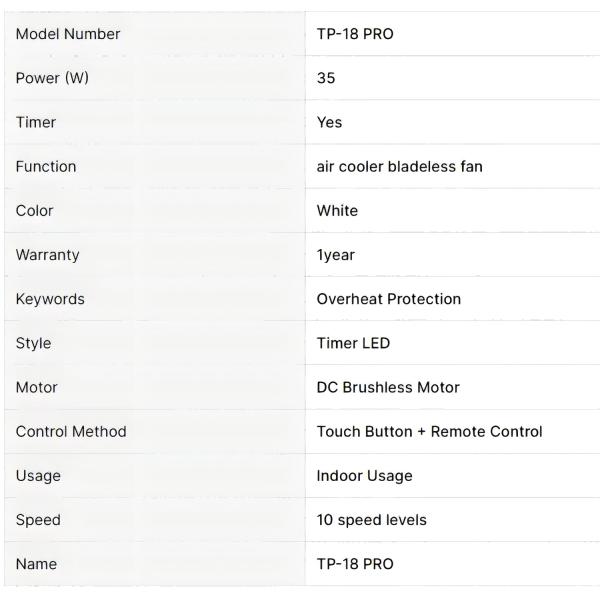600x600 pixels.
Task: Select the air cooler bladeless fan text
Action: click(x=399, y=166)
